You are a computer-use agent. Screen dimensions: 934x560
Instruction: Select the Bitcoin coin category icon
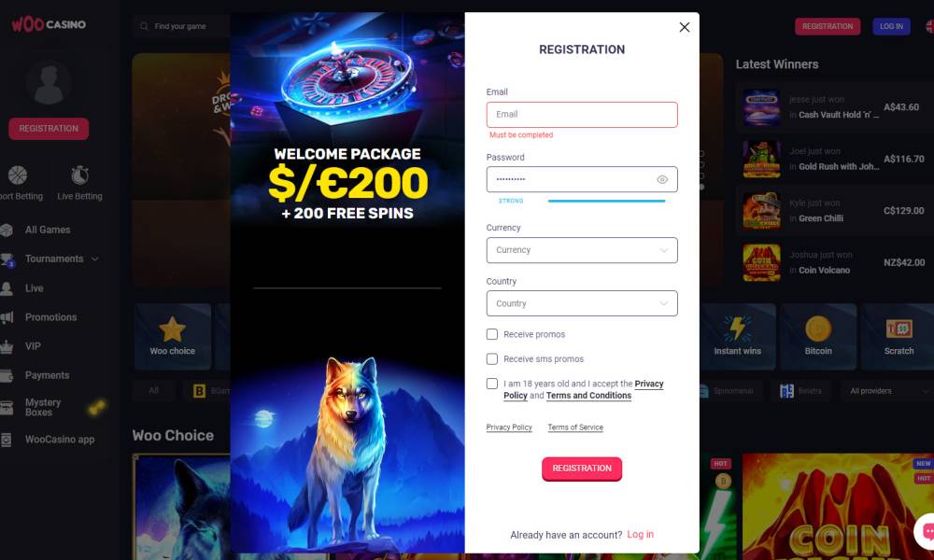point(818,329)
